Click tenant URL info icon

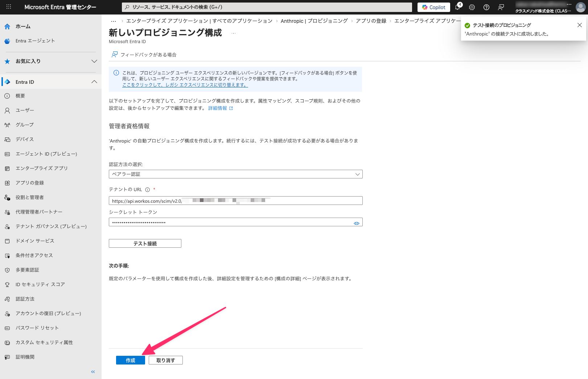click(147, 190)
